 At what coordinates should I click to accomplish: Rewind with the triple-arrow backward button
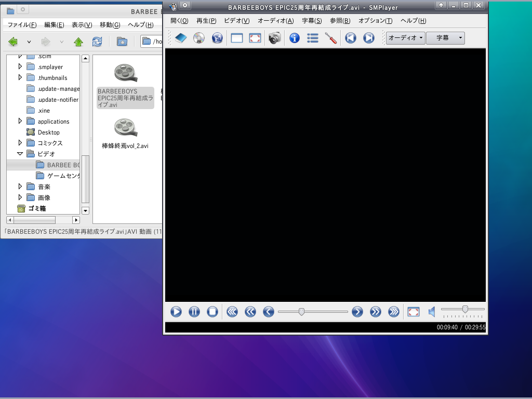(232, 312)
